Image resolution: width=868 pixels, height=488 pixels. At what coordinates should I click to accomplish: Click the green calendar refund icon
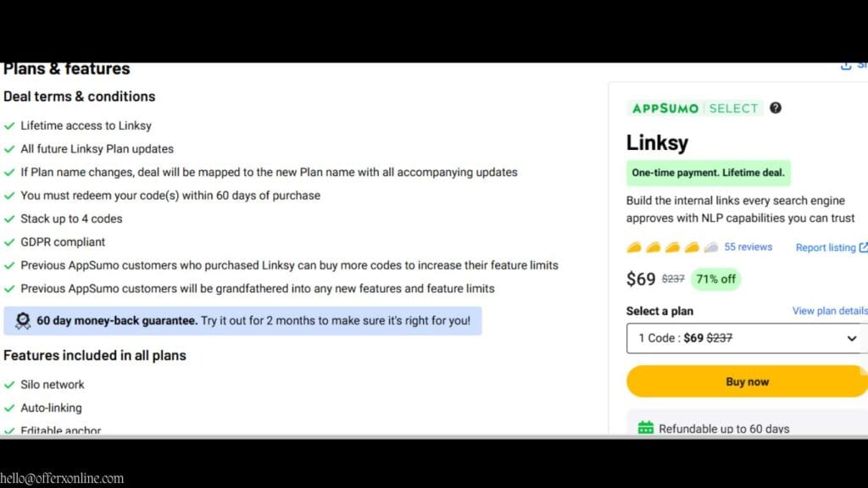(x=648, y=428)
